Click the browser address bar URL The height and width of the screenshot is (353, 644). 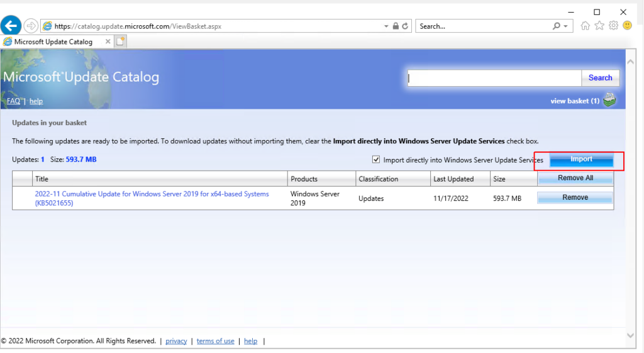coord(138,26)
